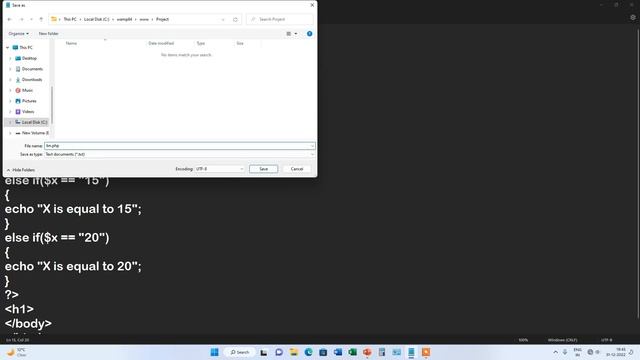Show hidden system tray icons
Image resolution: width=640 pixels, height=360 pixels.
pyautogui.click(x=556, y=352)
